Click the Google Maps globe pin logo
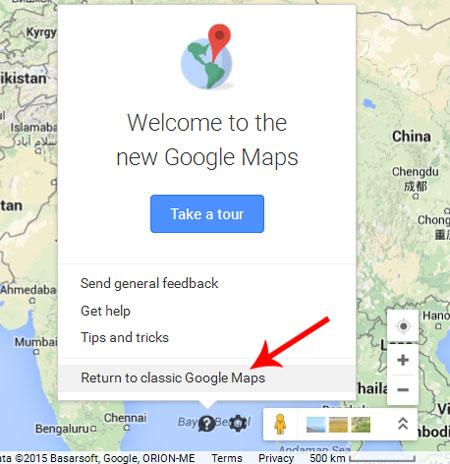Image resolution: width=450 pixels, height=464 pixels. [x=207, y=57]
